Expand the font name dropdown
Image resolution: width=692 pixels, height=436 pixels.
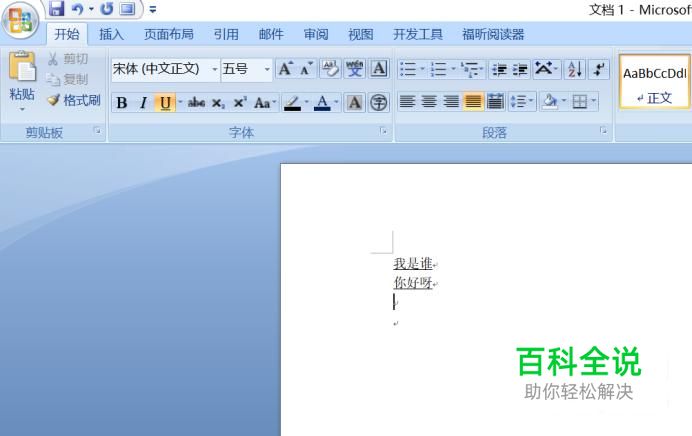(x=214, y=69)
